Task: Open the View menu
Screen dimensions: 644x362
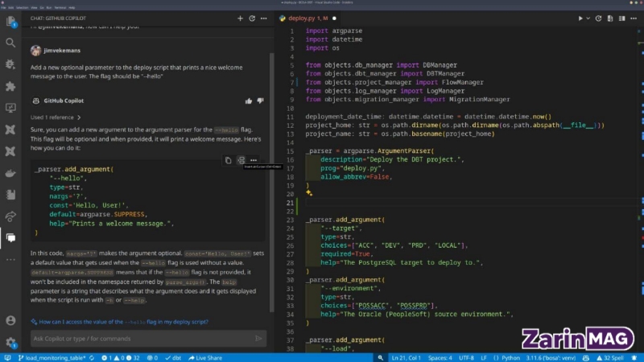Action: coord(34,7)
